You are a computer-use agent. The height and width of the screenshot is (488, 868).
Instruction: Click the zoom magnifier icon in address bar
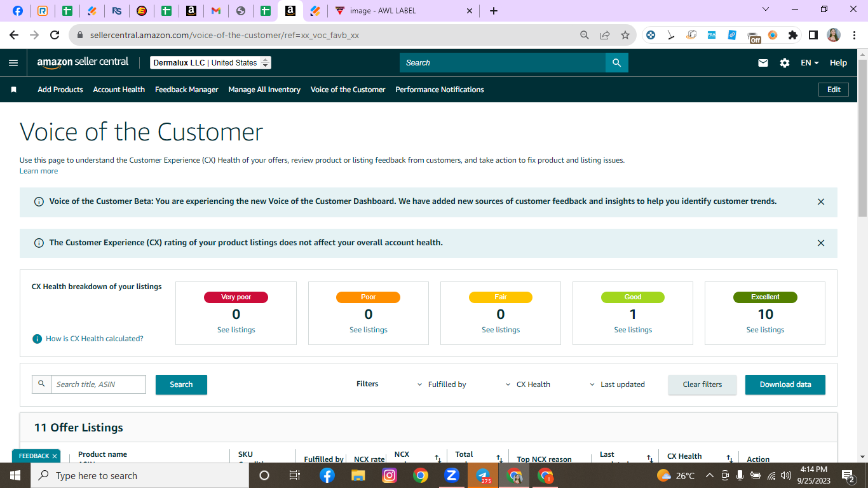point(585,36)
